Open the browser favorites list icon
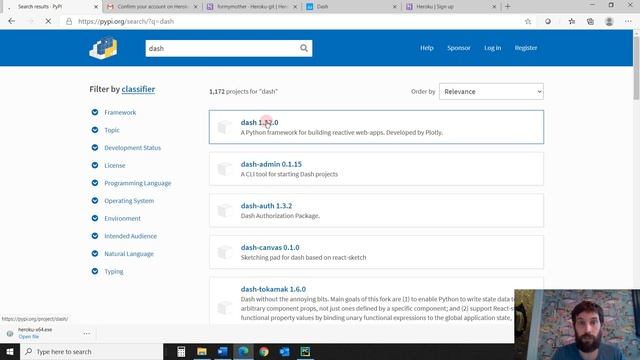This screenshot has width=640, height=360. pyautogui.click(x=571, y=21)
